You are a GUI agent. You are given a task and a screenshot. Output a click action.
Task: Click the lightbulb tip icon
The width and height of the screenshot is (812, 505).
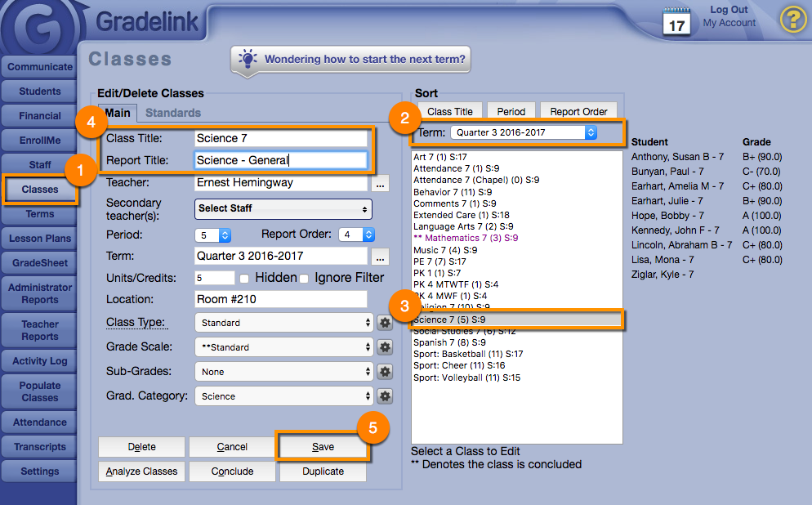pyautogui.click(x=247, y=59)
